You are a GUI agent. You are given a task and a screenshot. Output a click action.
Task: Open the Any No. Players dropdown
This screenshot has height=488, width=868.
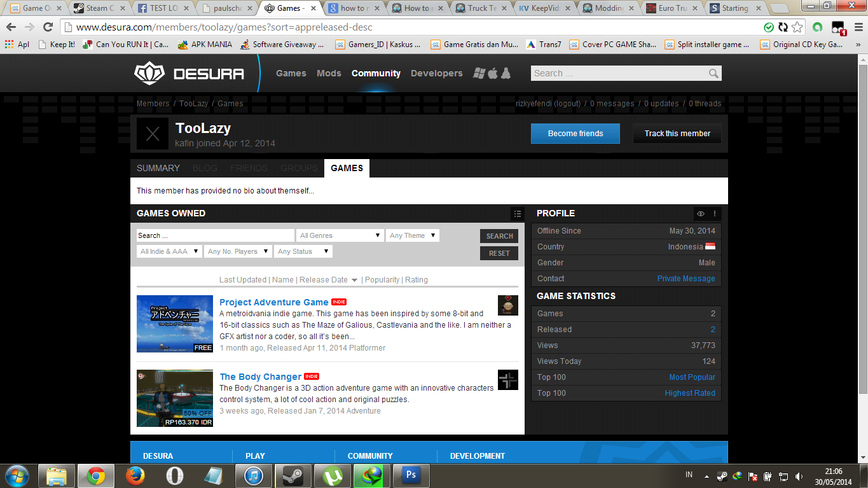pyautogui.click(x=238, y=251)
